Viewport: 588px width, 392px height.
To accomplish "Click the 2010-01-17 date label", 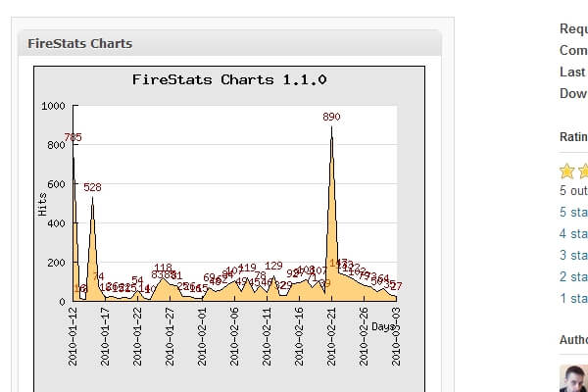I will (x=105, y=336).
